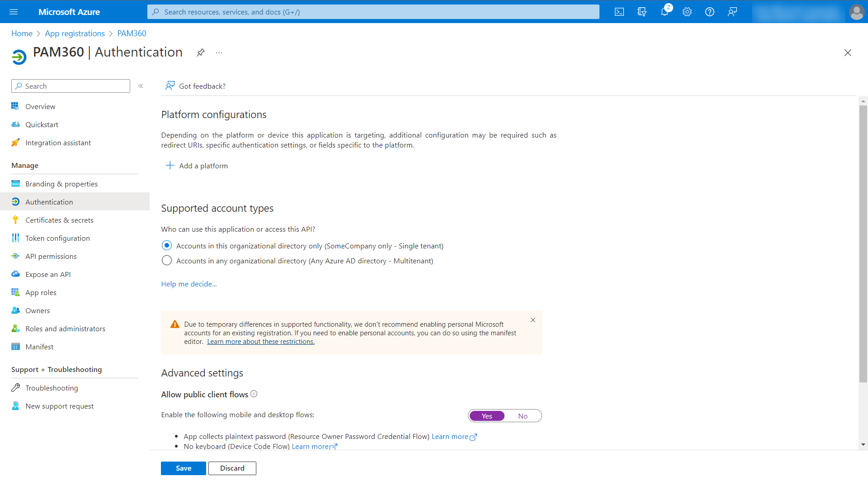Select Multitenant any organizational directory radio
The image size is (868, 486).
click(167, 260)
